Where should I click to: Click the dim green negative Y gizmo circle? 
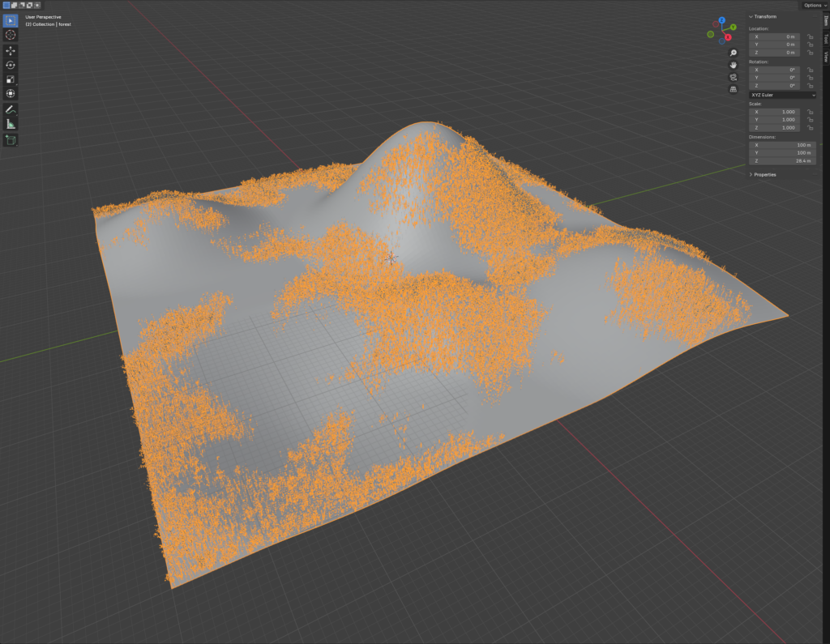pyautogui.click(x=710, y=34)
